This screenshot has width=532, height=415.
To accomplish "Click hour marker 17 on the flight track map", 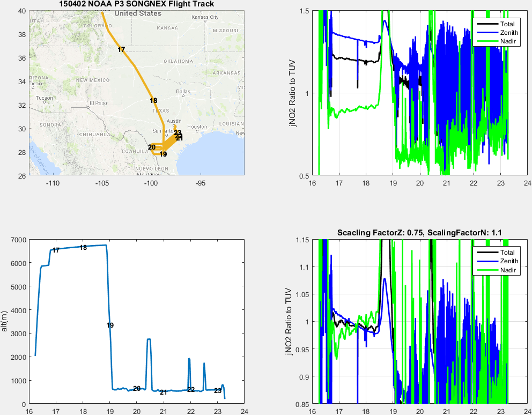I will tap(121, 50).
